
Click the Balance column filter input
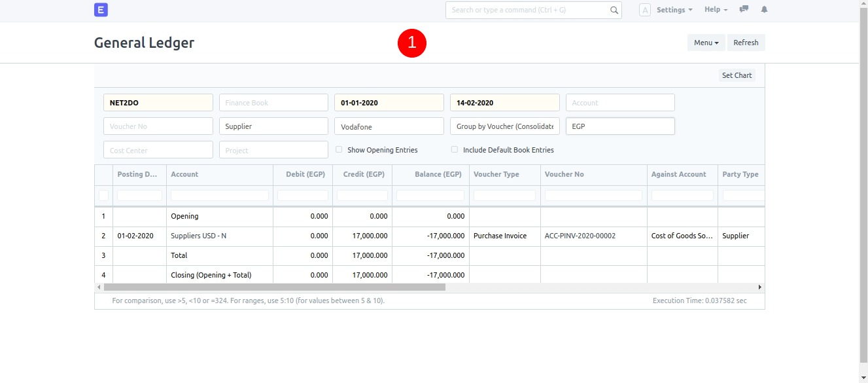[430, 195]
